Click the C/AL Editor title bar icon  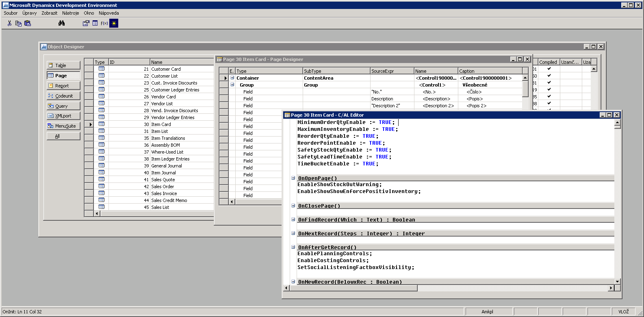[x=287, y=115]
